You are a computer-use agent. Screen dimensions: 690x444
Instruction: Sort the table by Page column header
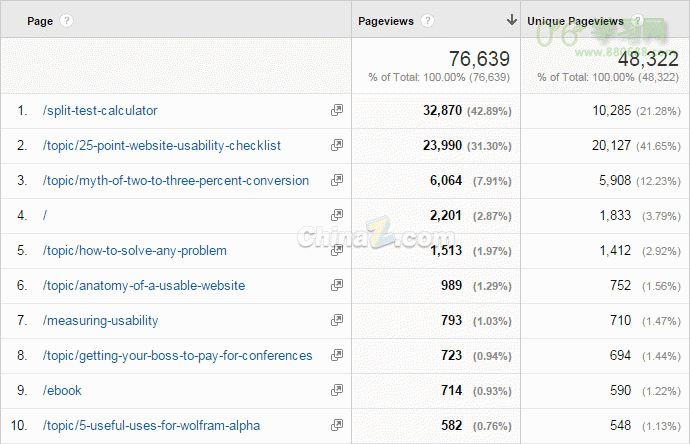[40, 20]
